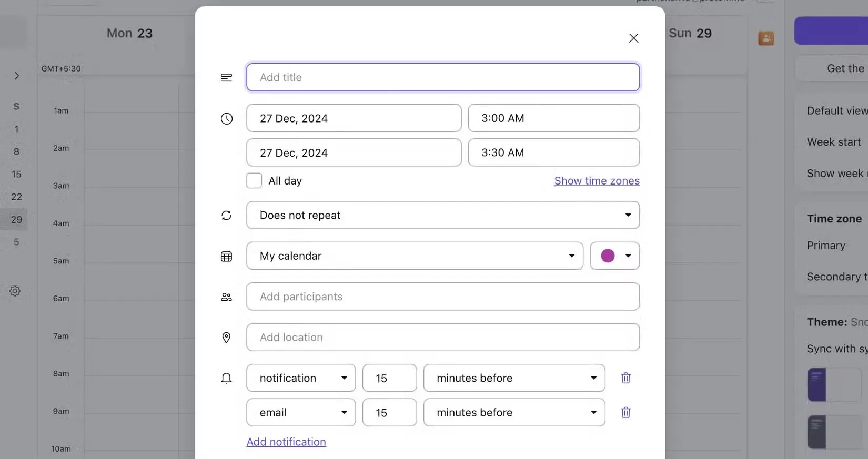Expand the sidebar with the chevron arrow
Image resolution: width=868 pixels, height=459 pixels.
(16, 76)
